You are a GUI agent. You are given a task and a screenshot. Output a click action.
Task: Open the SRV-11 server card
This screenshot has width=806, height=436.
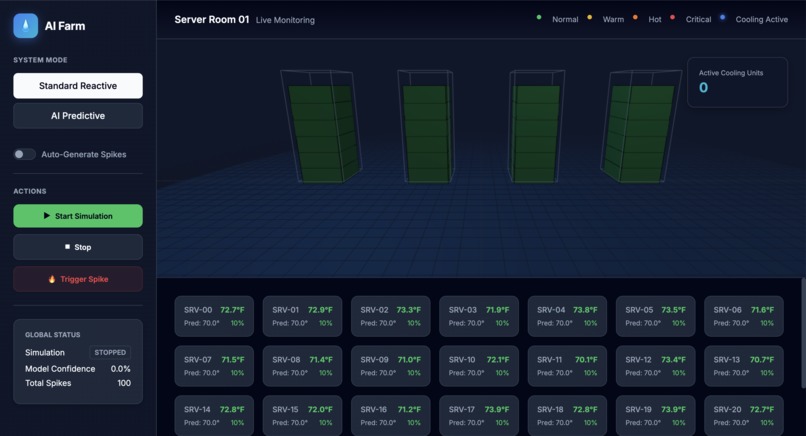(567, 366)
